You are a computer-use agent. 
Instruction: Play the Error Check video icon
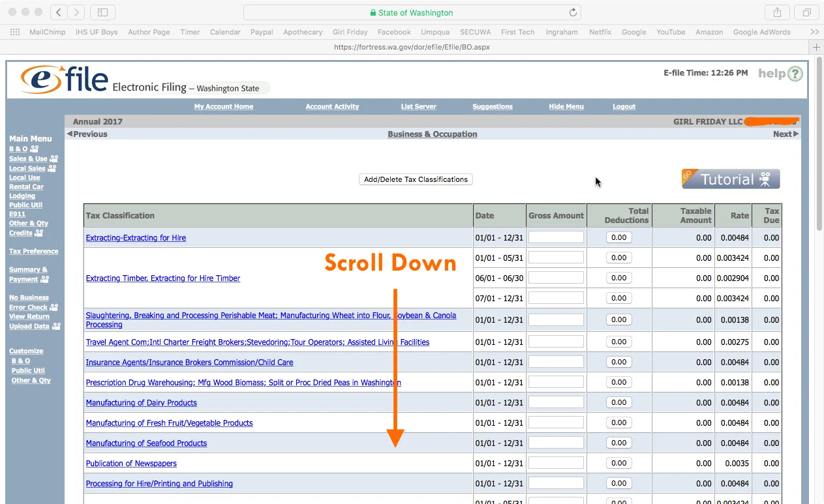click(53, 307)
